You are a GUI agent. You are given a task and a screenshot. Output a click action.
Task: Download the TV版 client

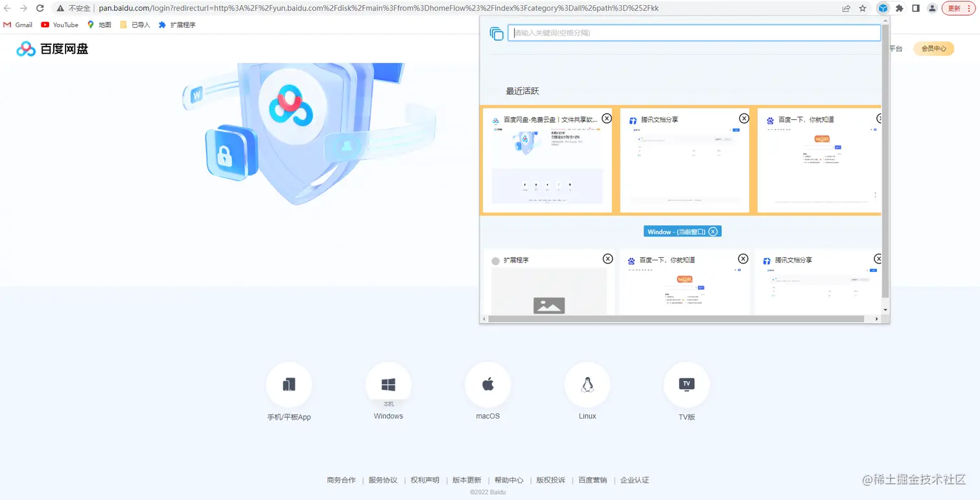686,385
